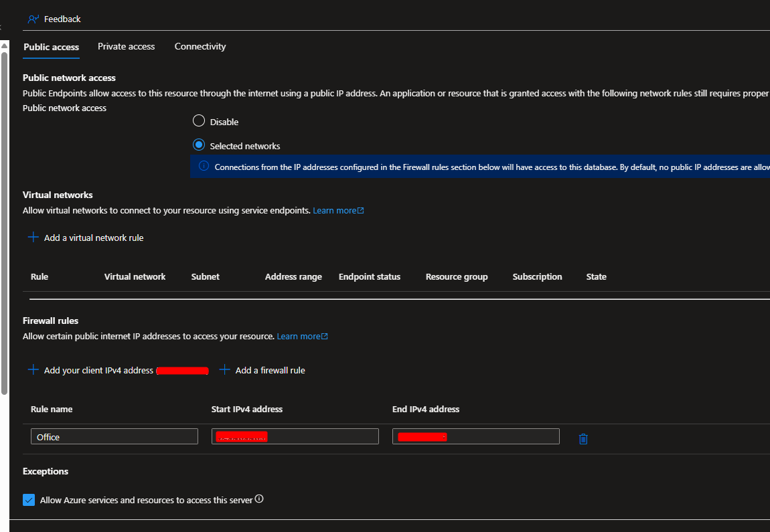Click the info icon beside Allow Azure services

(x=259, y=499)
